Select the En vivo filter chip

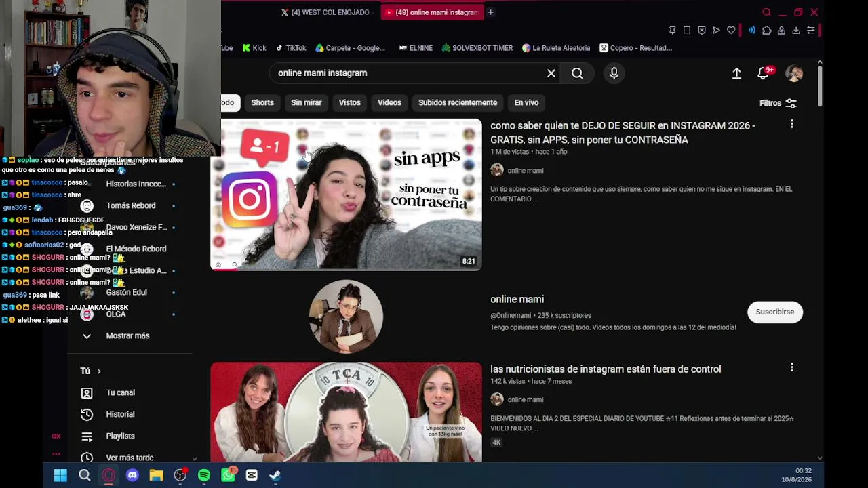(526, 103)
